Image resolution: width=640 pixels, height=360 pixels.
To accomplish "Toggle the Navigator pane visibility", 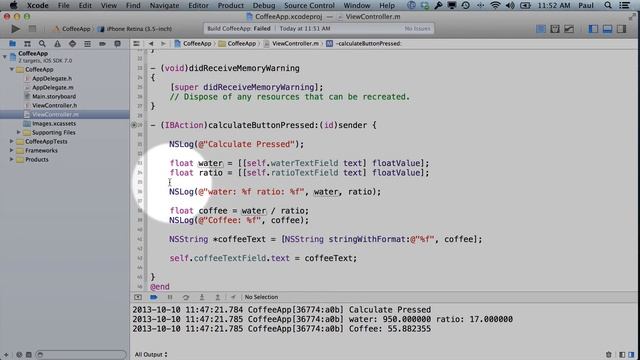I will tap(593, 29).
